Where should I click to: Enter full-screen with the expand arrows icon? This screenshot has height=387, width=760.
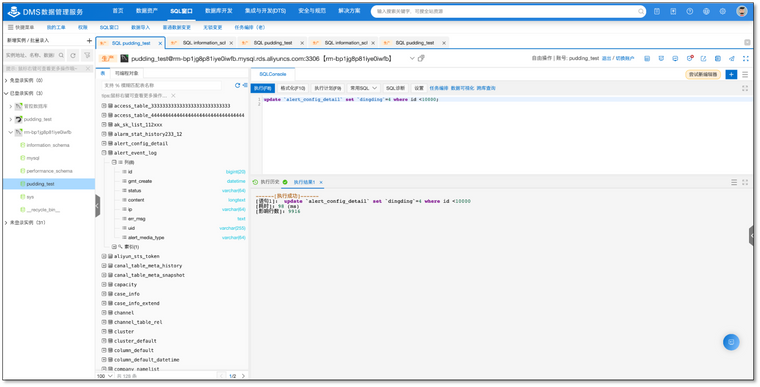(x=746, y=58)
